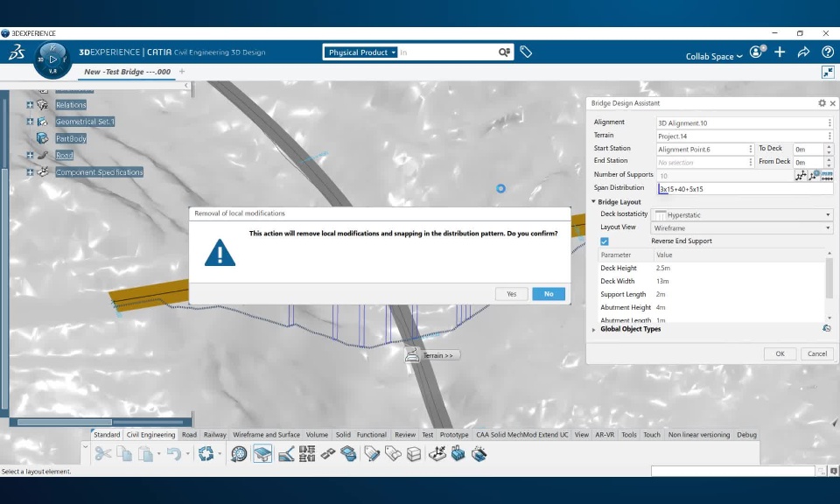Click the parameter table vertical scrollbar
This screenshot has height=504, width=840.
[829, 278]
